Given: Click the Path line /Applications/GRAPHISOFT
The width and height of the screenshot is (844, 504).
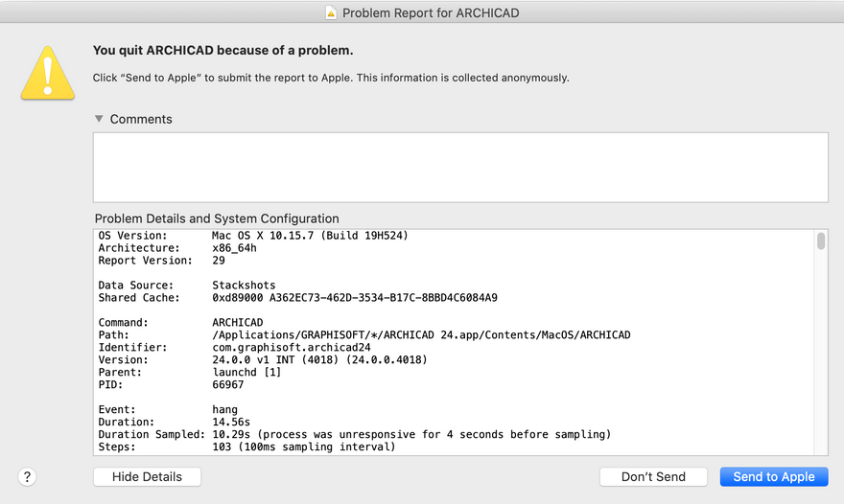Looking at the screenshot, I should (421, 334).
